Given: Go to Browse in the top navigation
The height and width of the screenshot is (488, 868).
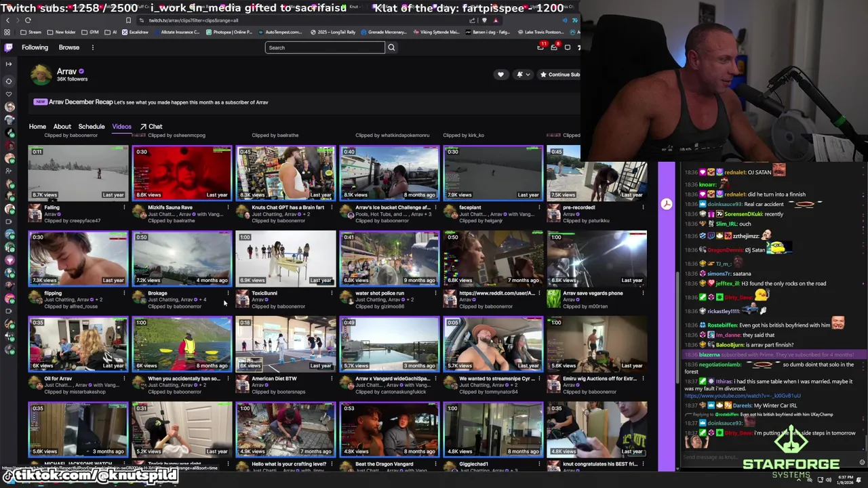Looking at the screenshot, I should [x=68, y=47].
